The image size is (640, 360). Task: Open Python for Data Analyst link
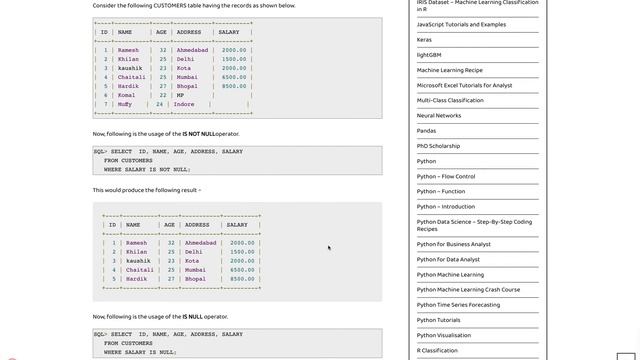[x=448, y=260]
